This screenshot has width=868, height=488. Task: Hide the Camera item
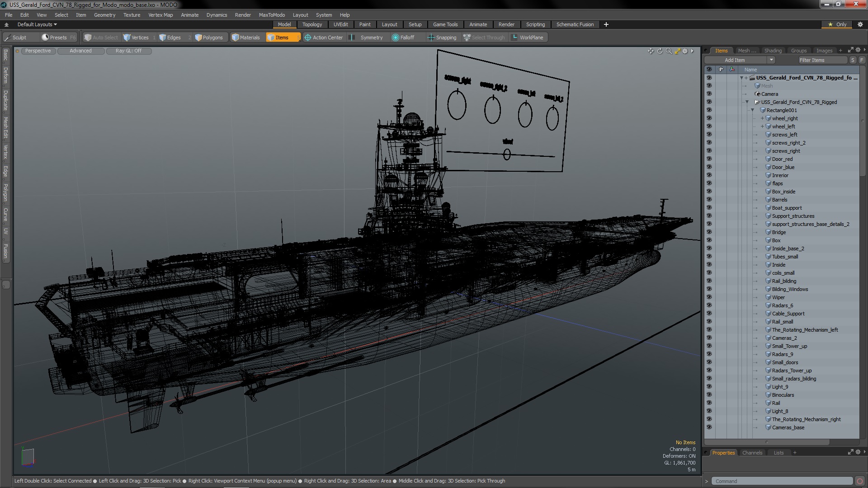709,94
